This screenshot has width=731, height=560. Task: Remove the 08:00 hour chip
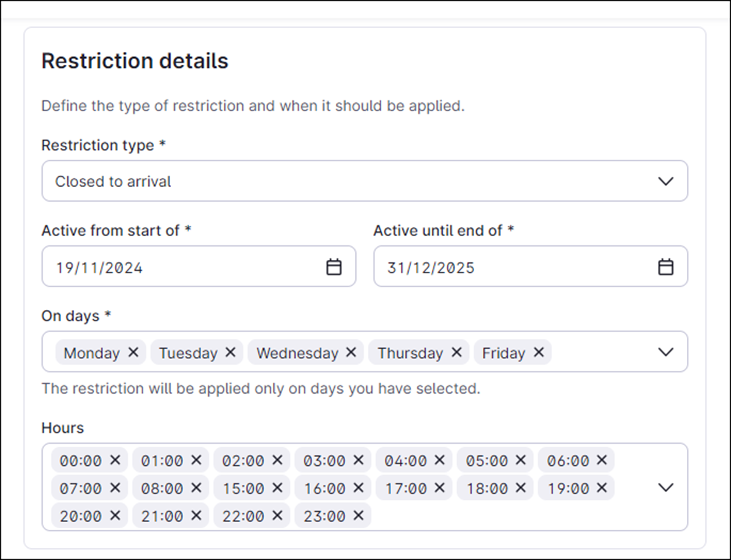(196, 487)
